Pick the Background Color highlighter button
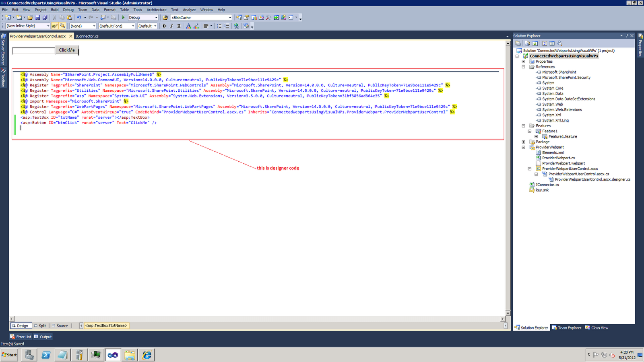The image size is (644, 362). pos(196,26)
